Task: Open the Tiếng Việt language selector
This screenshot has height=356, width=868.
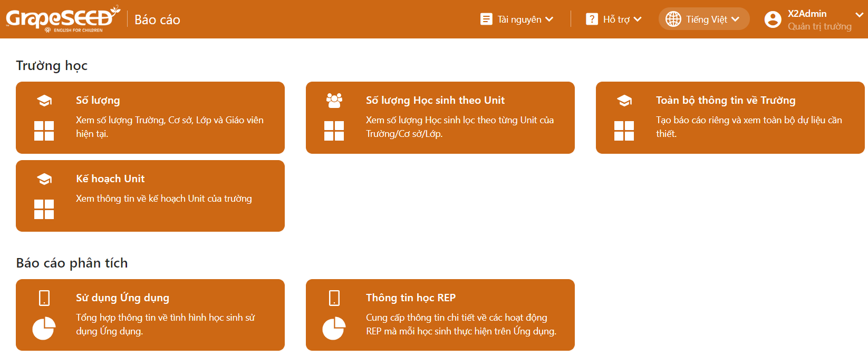Action: [x=704, y=19]
